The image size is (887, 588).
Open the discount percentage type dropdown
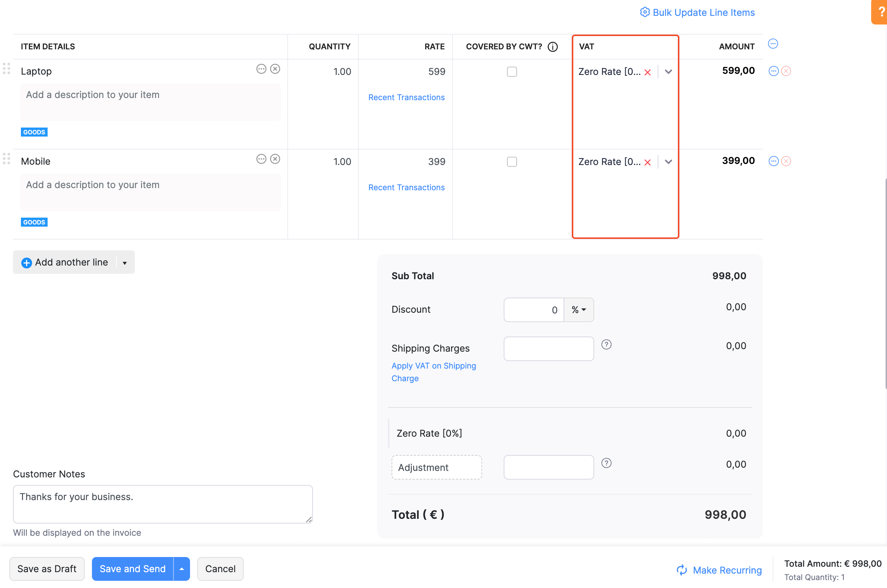coord(578,310)
